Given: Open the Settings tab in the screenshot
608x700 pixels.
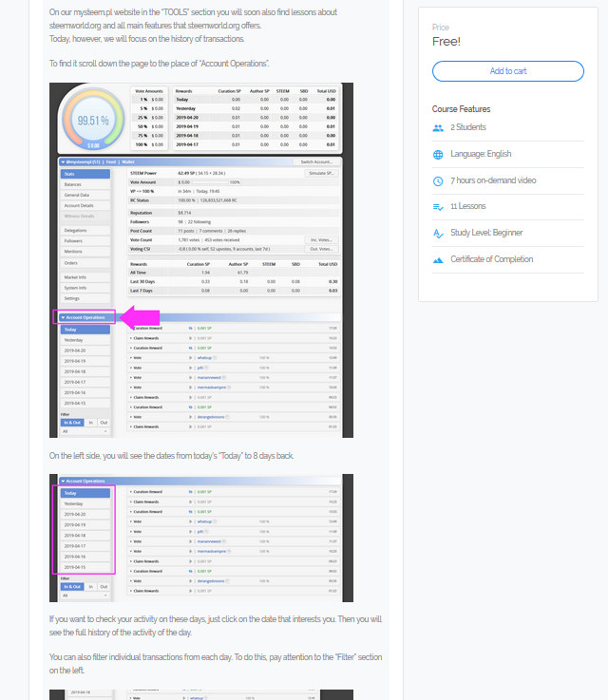Looking at the screenshot, I should coord(85,298).
